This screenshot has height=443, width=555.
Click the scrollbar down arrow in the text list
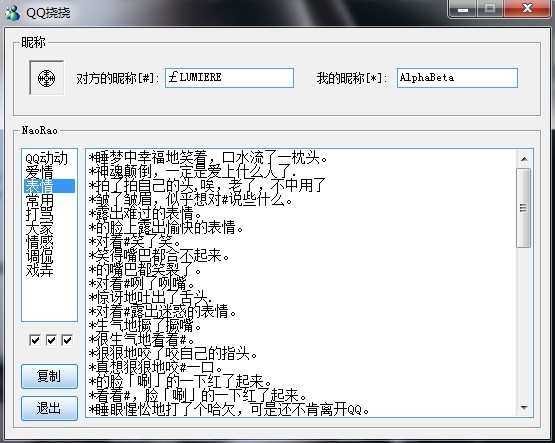[x=524, y=408]
